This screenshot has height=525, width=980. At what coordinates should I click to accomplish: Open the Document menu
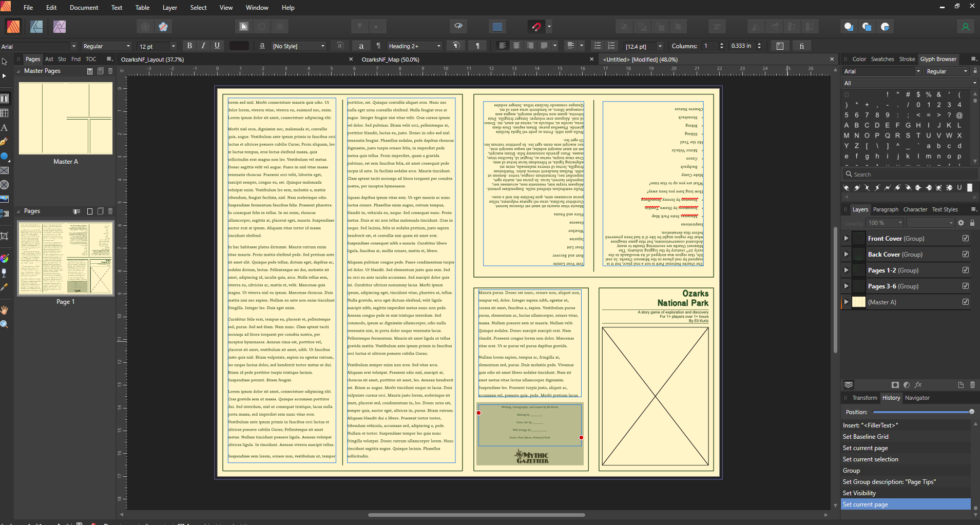pos(84,7)
